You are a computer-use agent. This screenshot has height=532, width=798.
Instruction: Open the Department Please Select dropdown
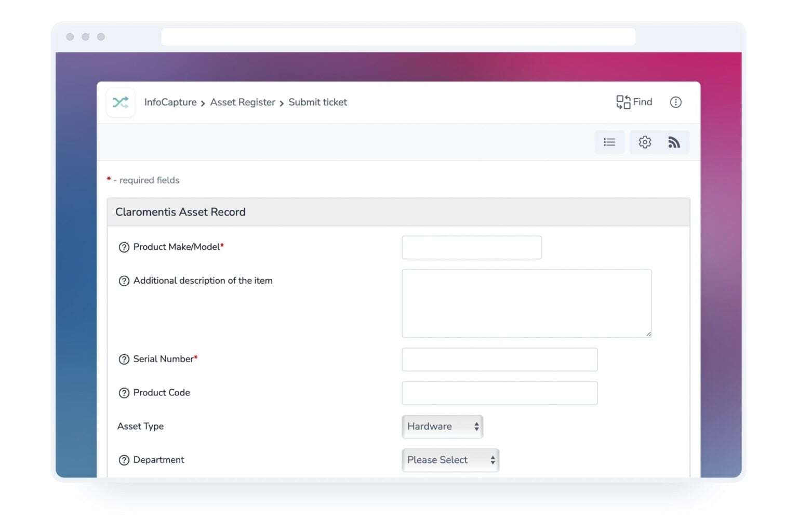tap(450, 460)
